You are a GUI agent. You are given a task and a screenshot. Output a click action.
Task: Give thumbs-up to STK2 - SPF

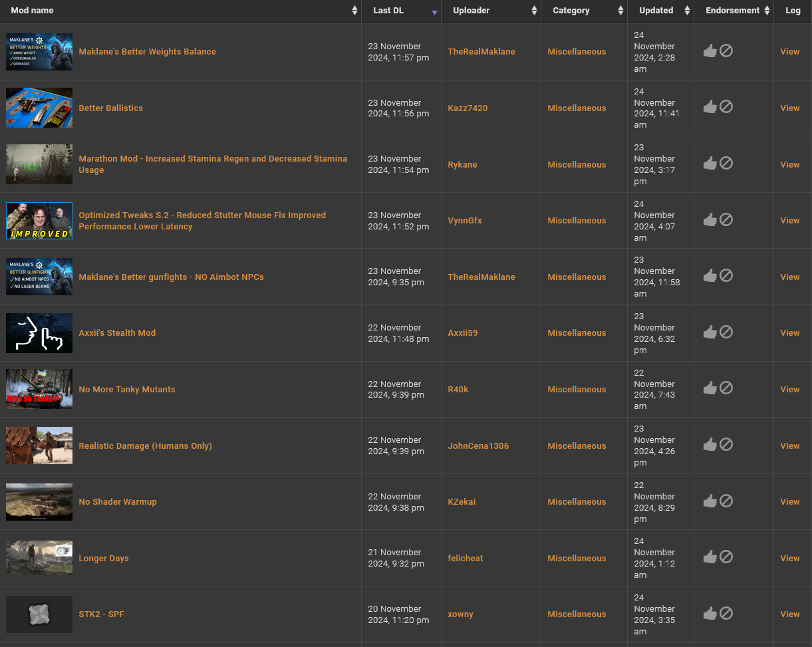pyautogui.click(x=710, y=614)
